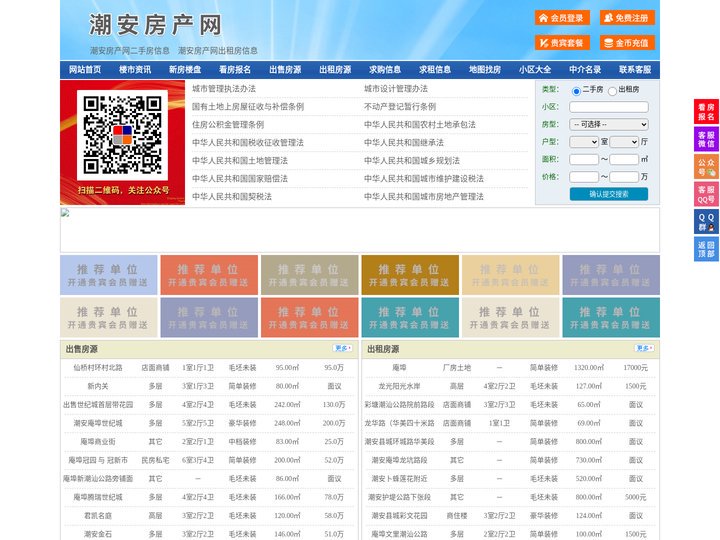The width and height of the screenshot is (720, 540).
Task: Open 潮安护堤公路下张段 rental listing
Action: [399, 497]
